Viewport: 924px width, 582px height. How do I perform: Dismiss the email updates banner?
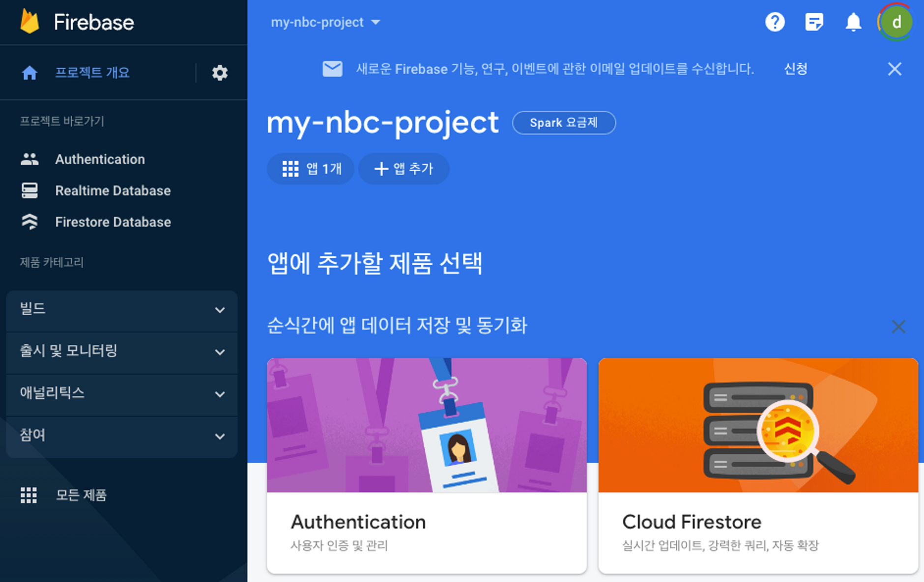(x=895, y=69)
